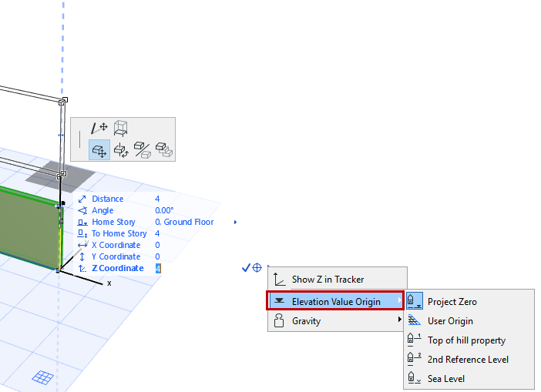Image resolution: width=541 pixels, height=392 pixels.
Task: Expand the Home Story arrow dropdown
Action: point(235,223)
